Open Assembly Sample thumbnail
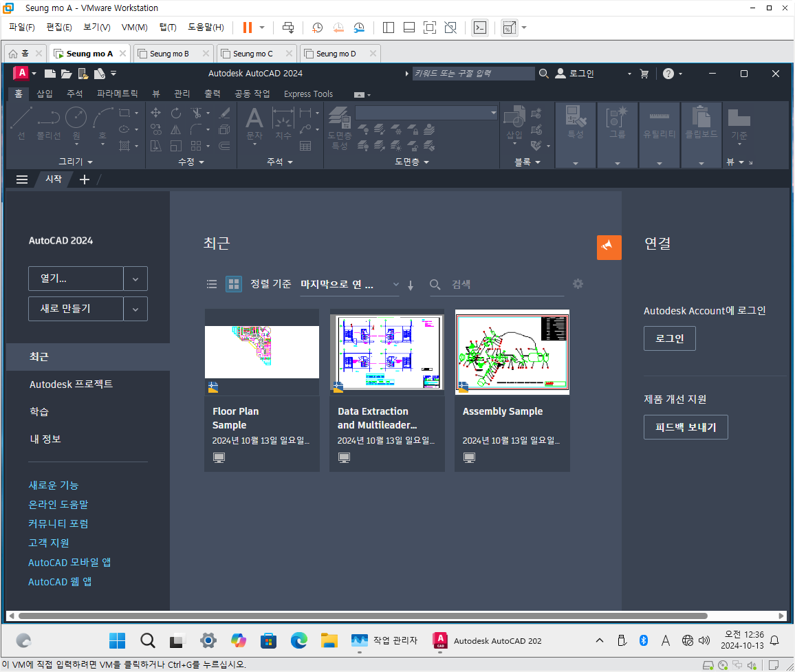This screenshot has height=672, width=795. (x=512, y=352)
